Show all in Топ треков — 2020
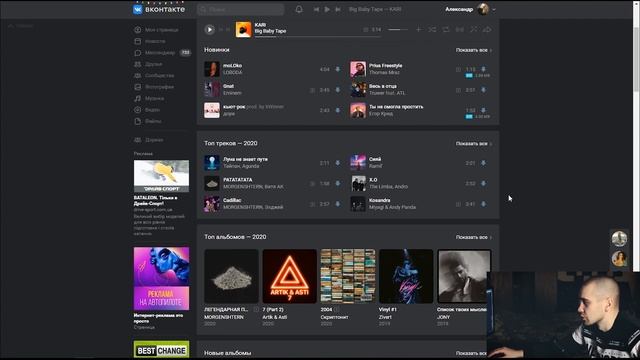640x360 pixels. (x=473, y=143)
